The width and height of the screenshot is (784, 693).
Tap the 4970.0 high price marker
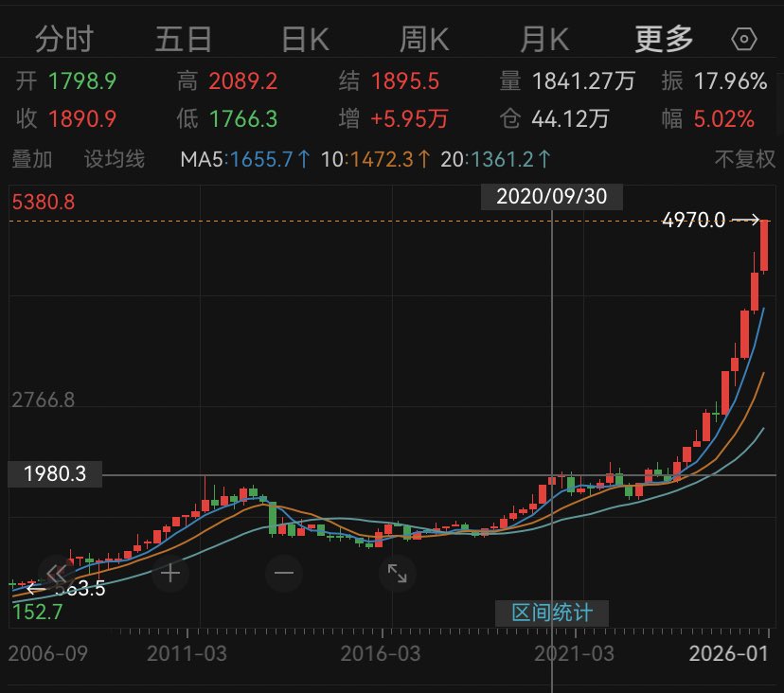coord(693,220)
